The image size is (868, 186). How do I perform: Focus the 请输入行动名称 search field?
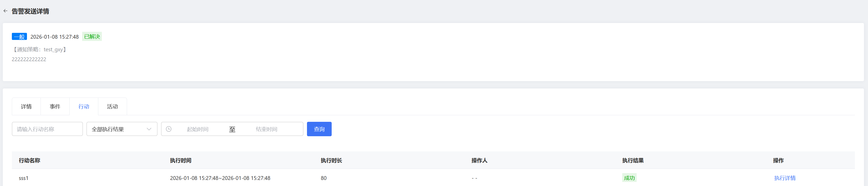[47, 129]
